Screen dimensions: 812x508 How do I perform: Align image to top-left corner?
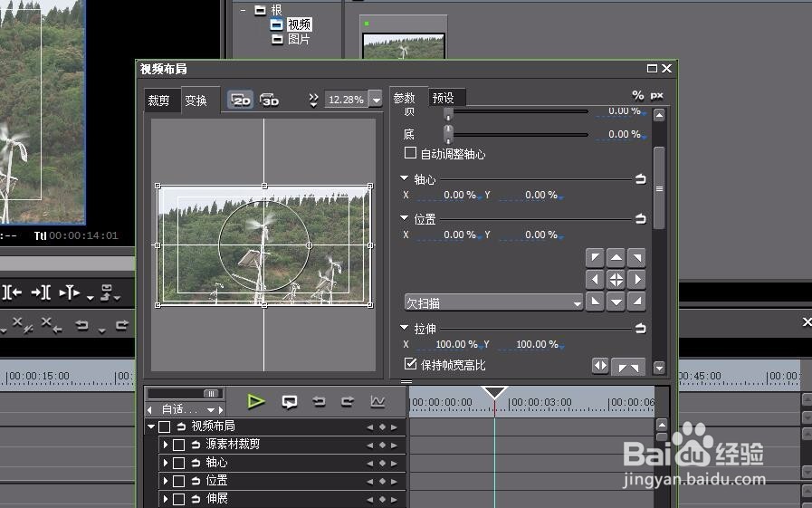(x=595, y=257)
